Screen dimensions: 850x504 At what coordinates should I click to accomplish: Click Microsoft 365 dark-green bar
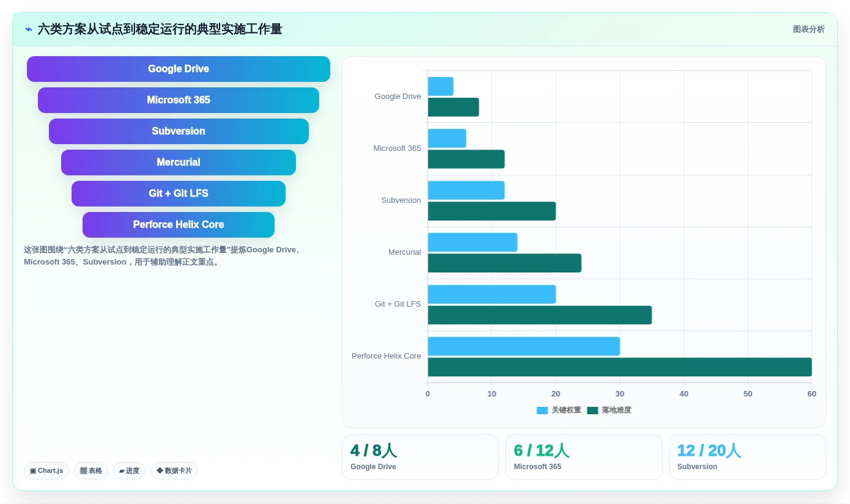point(466,159)
